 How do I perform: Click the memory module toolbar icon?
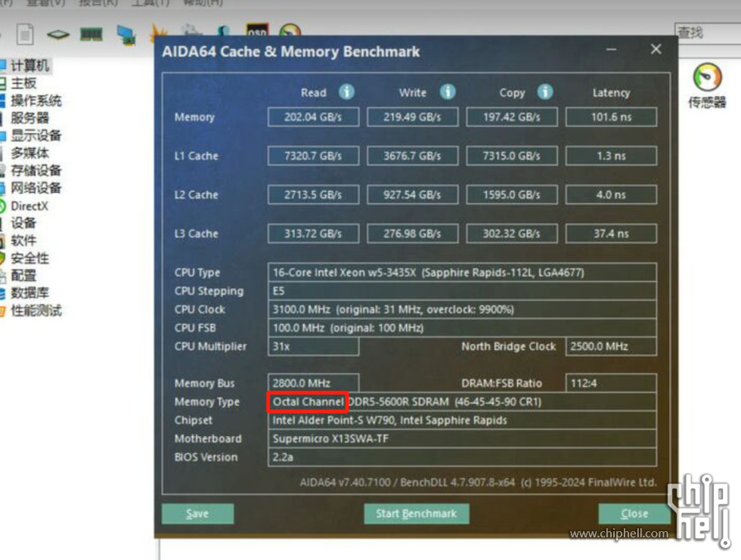(x=91, y=34)
